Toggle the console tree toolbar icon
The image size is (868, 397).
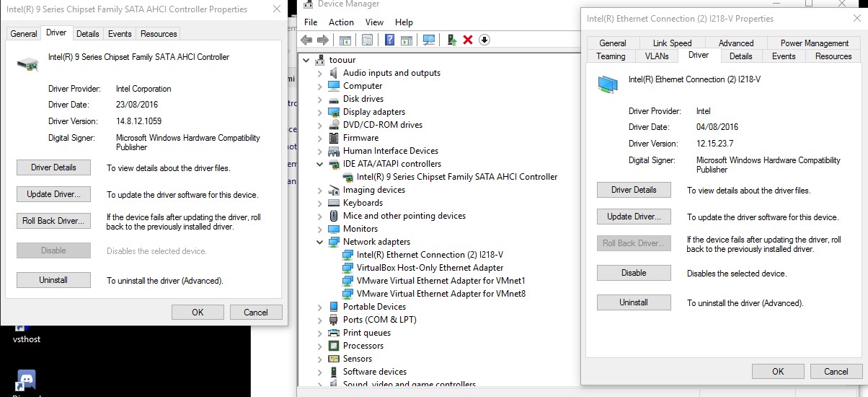pos(345,40)
